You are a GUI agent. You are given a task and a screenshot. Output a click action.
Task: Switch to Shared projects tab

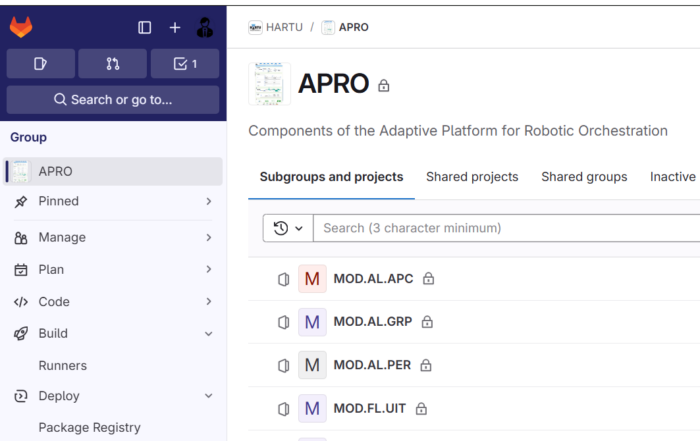pyautogui.click(x=472, y=177)
